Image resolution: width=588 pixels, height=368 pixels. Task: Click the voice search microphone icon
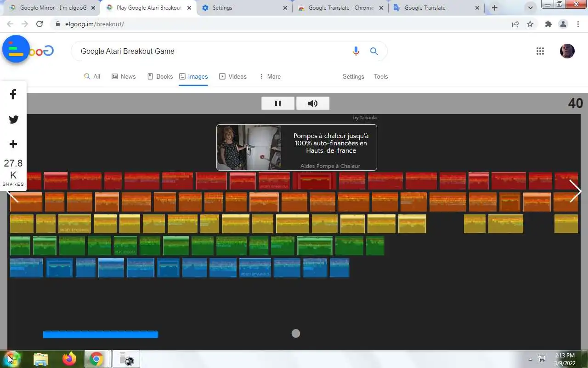point(356,51)
